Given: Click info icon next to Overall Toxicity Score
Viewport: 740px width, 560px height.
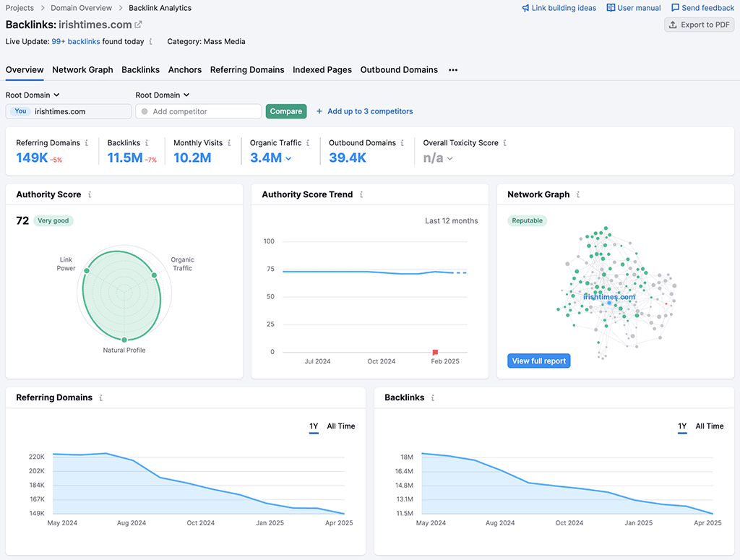Looking at the screenshot, I should [x=504, y=143].
